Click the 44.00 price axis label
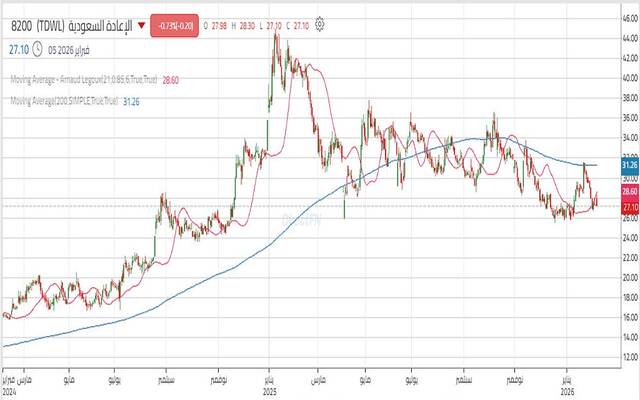Viewport: 640px width, 400px height. [x=629, y=37]
